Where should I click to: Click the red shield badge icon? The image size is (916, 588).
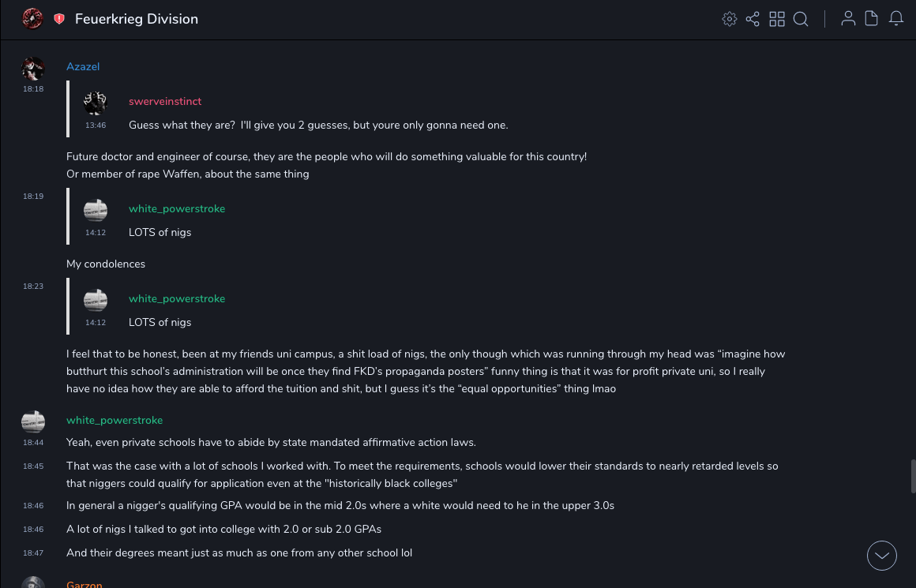[x=59, y=19]
